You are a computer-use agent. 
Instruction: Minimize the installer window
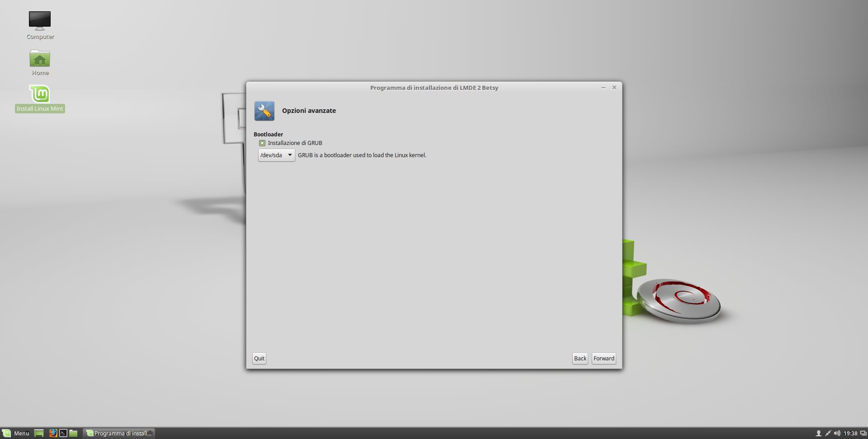(603, 87)
